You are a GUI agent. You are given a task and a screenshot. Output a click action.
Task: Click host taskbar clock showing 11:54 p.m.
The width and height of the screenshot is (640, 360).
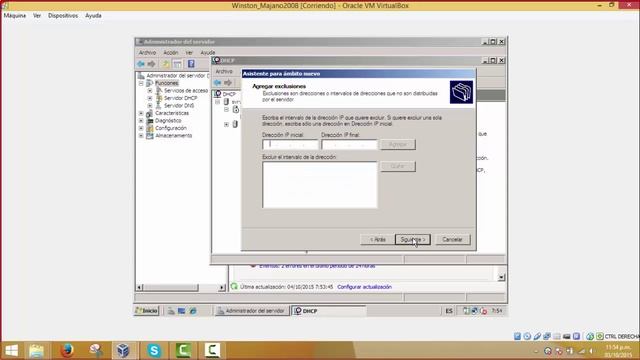pos(619,351)
